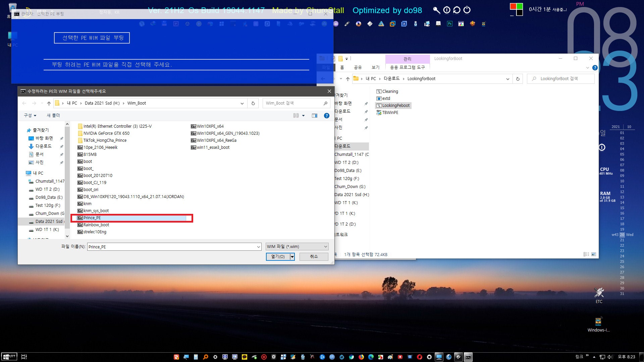Expand the ribbon chevron in the LookingforBoot window

coord(587,68)
